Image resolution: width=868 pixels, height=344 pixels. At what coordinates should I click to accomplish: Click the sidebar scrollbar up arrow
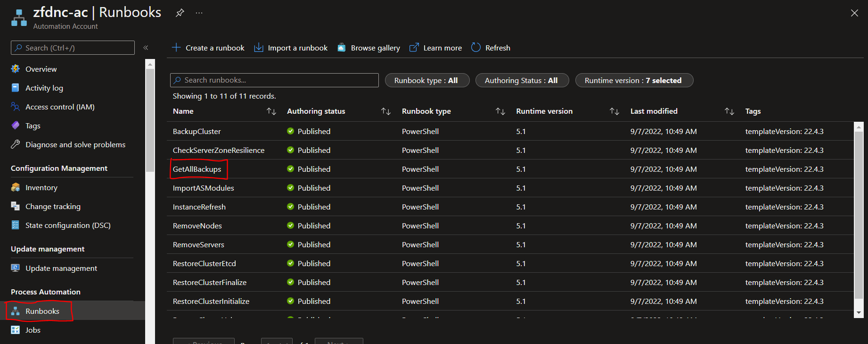tap(150, 64)
